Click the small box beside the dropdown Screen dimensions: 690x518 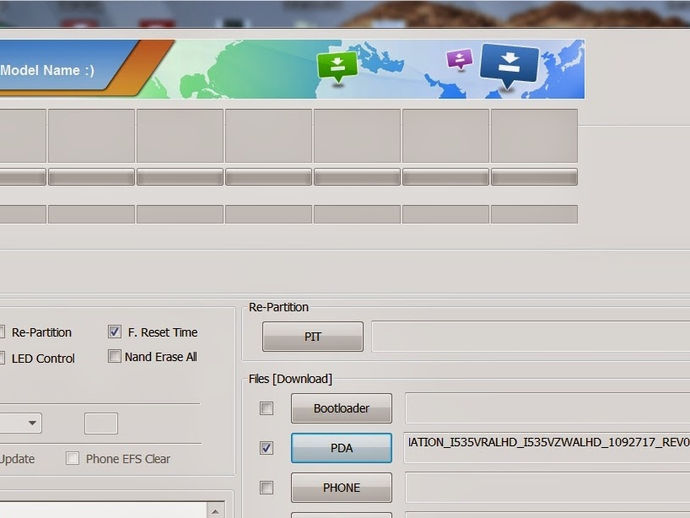click(101, 423)
